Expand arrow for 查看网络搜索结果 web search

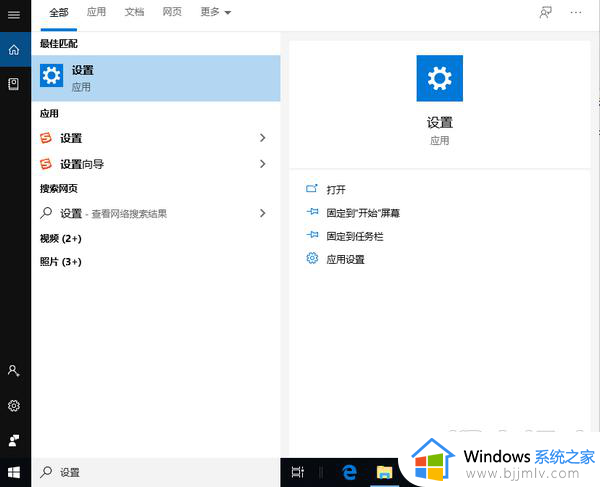(262, 213)
